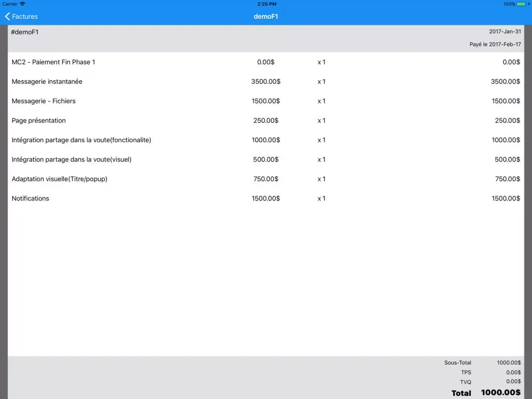The width and height of the screenshot is (532, 399).
Task: Select Intégration partage dans la voute(visuel)
Action: [72, 159]
